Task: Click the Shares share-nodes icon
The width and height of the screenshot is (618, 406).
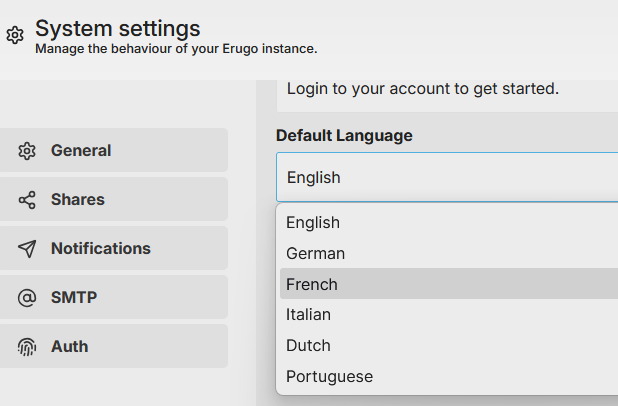Action: pos(27,200)
